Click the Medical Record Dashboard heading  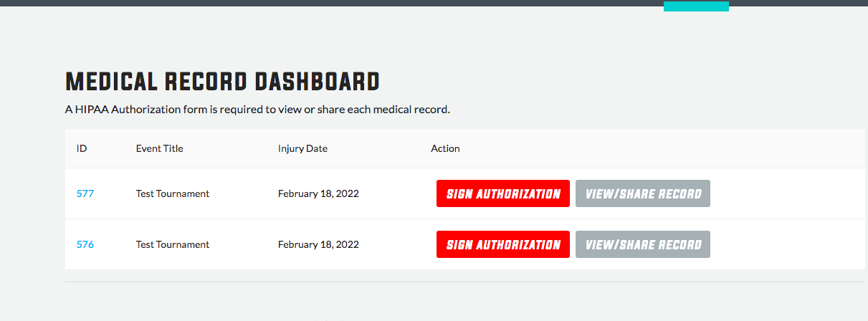click(x=222, y=82)
